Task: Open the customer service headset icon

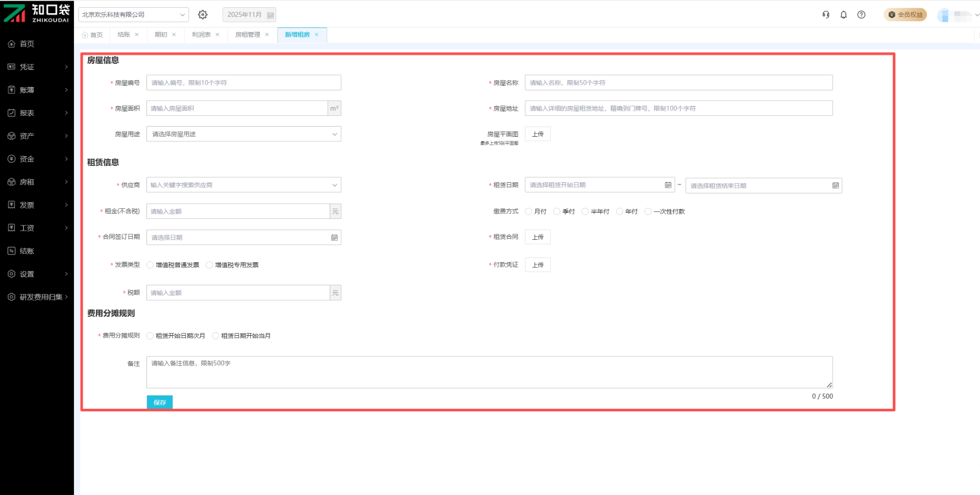Action: point(826,15)
